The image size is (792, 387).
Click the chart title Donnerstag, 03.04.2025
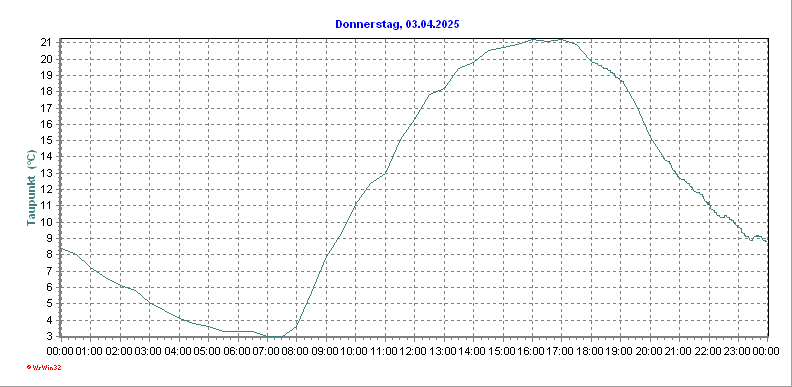[x=398, y=24]
